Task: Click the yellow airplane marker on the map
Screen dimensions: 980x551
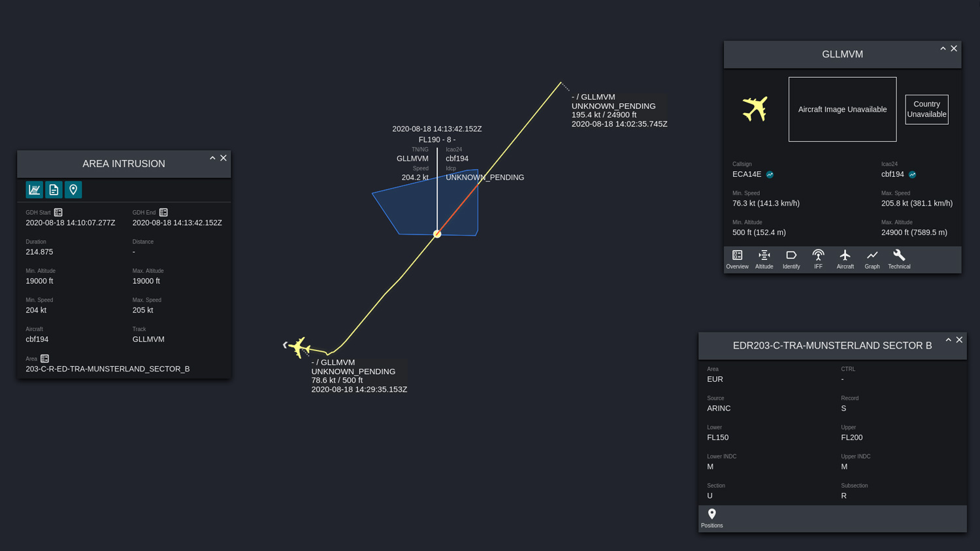Action: 299,347
